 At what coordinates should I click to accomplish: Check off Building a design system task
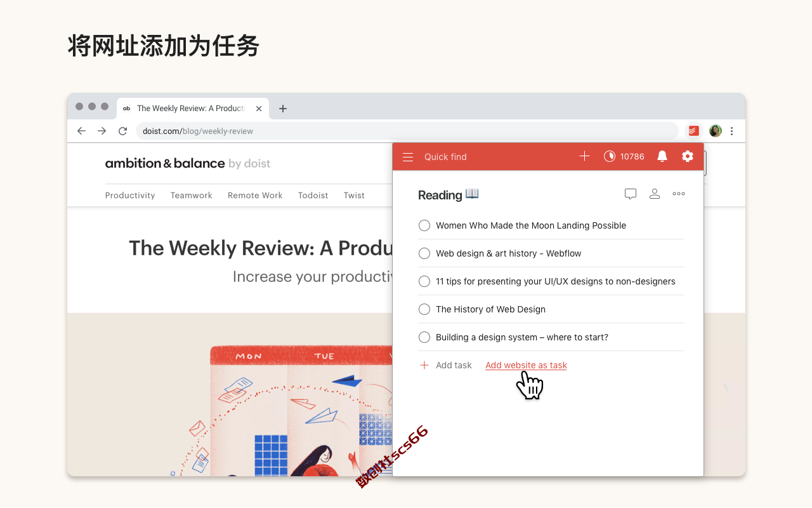click(x=424, y=337)
